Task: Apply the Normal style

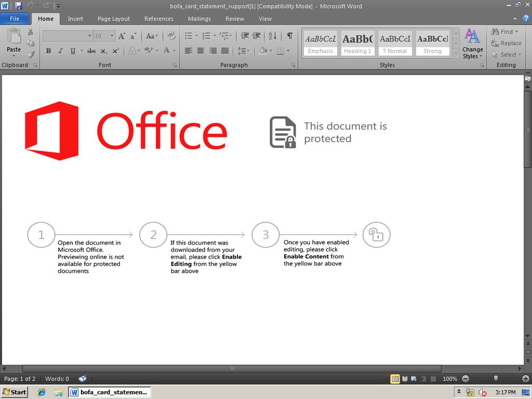Action: click(x=395, y=43)
